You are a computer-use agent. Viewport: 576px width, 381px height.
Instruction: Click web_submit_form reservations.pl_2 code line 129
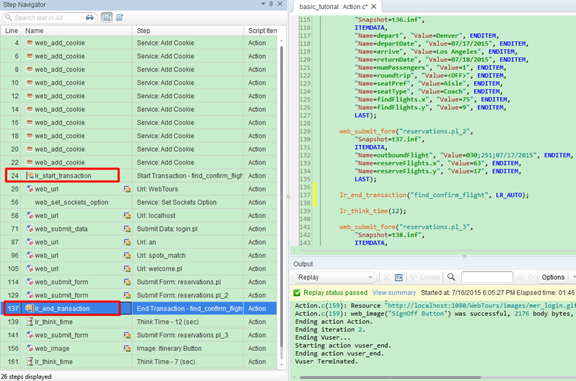pos(406,131)
